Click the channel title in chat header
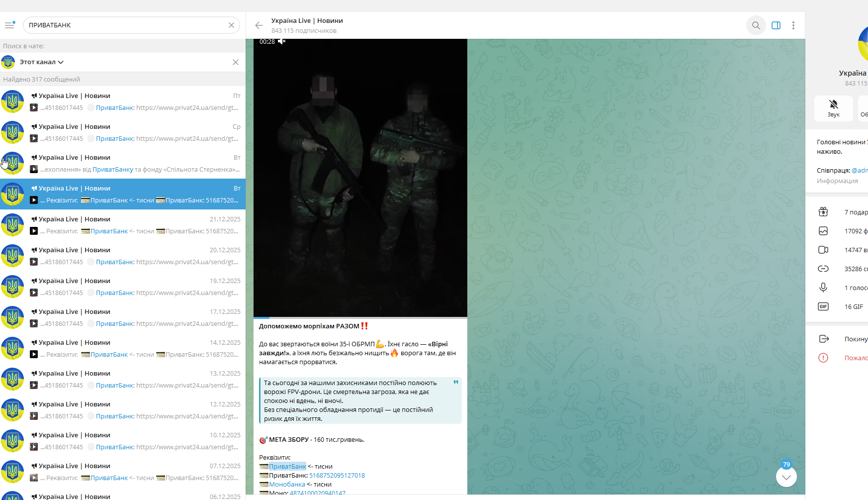Image resolution: width=868 pixels, height=500 pixels. (x=307, y=21)
